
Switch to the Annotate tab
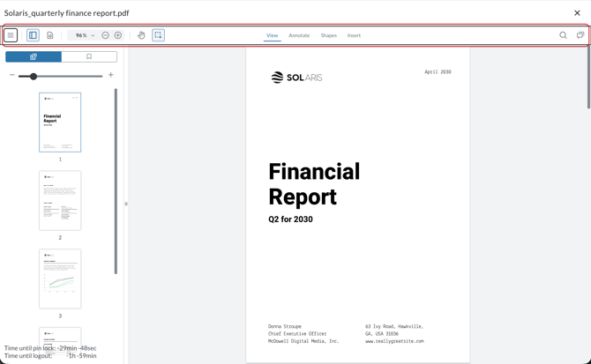pyautogui.click(x=299, y=35)
